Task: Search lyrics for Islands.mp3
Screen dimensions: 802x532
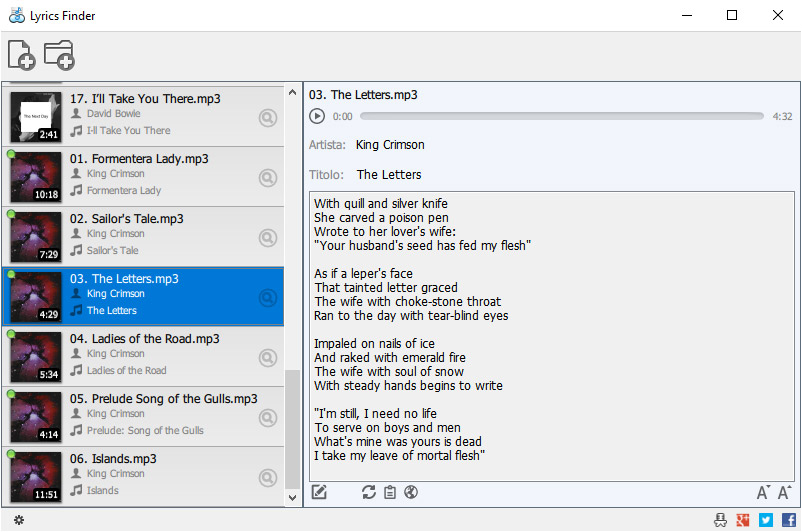Action: pos(267,477)
